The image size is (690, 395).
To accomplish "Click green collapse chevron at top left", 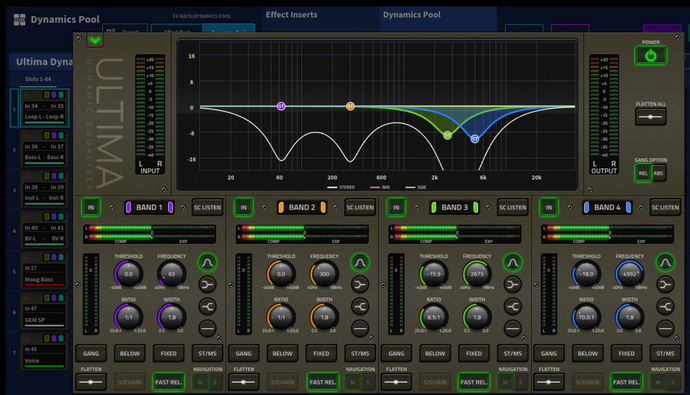I will click(95, 40).
